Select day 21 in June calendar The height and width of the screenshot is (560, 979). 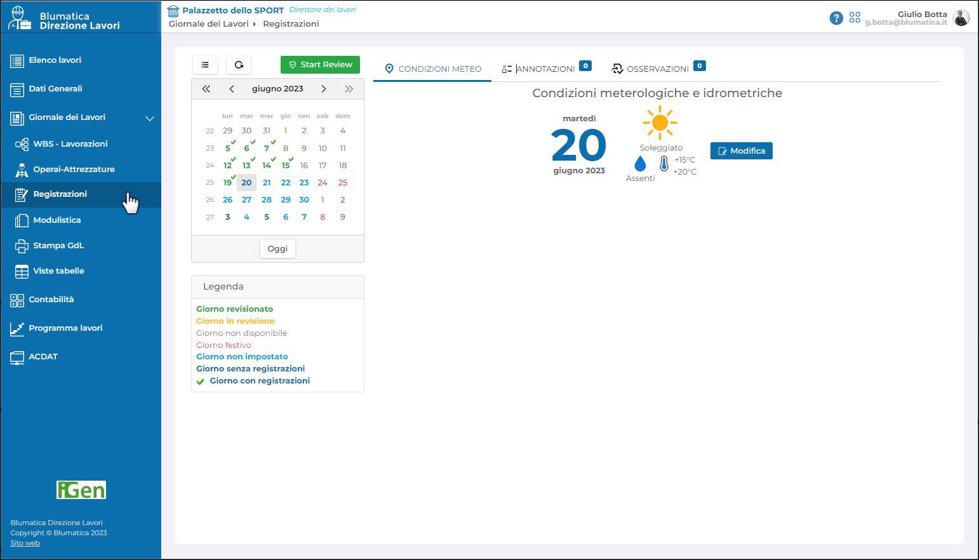point(267,183)
